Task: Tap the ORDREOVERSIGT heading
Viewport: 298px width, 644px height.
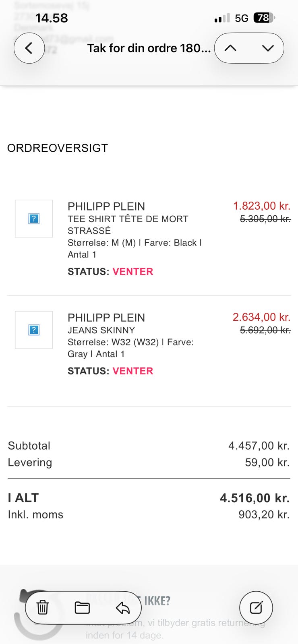Action: click(x=58, y=148)
